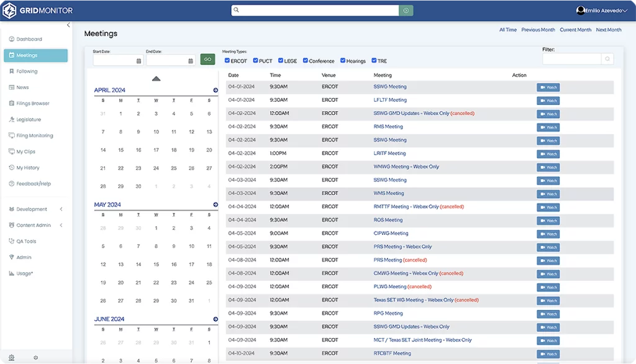The height and width of the screenshot is (364, 636).
Task: Open Start Date calendar picker icon
Action: (139, 61)
